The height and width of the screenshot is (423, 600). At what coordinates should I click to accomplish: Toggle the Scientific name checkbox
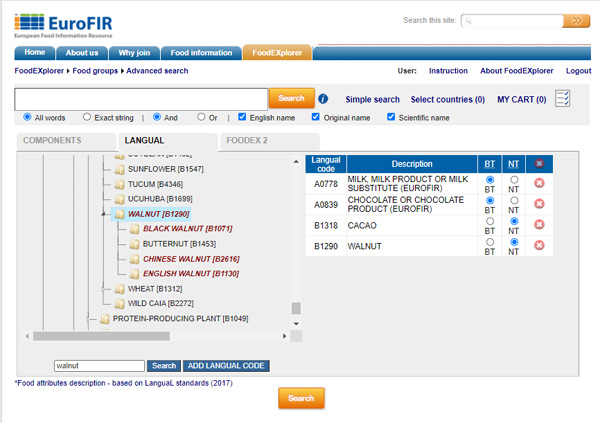click(391, 117)
